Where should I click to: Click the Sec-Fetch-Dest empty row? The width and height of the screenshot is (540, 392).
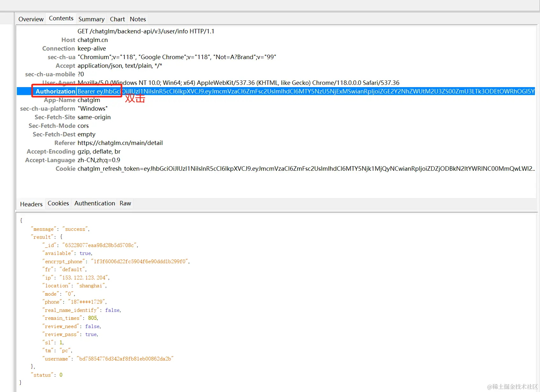point(276,134)
